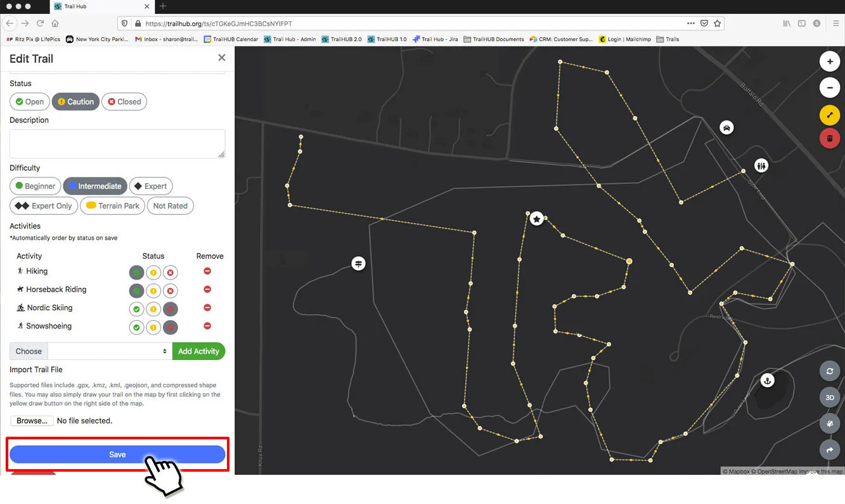This screenshot has height=504, width=845.
Task: Click the share arrow button on map
Action: click(x=830, y=450)
